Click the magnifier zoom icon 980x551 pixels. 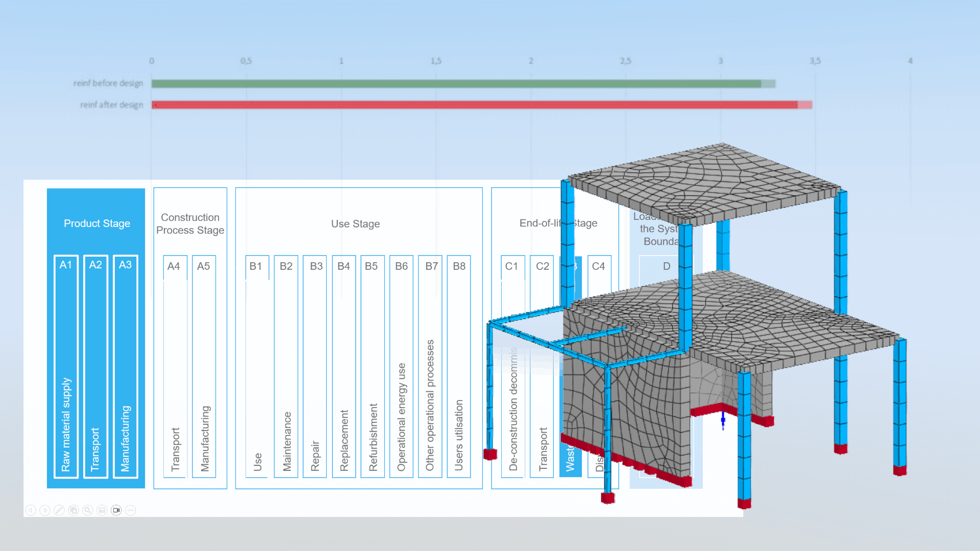[x=87, y=510]
